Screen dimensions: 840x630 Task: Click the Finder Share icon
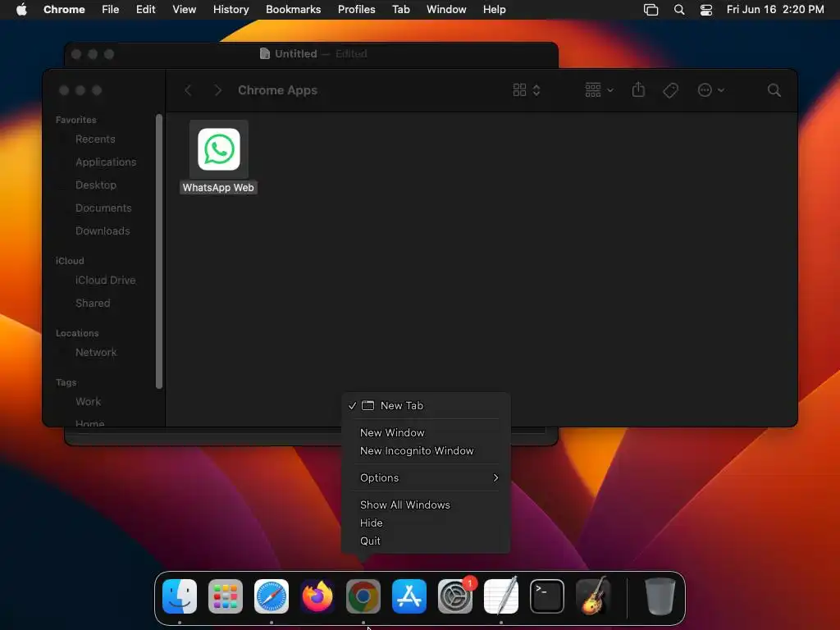638,89
